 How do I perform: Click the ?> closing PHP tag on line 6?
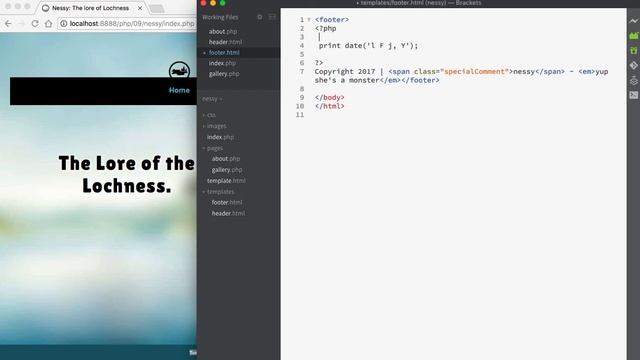tap(319, 63)
